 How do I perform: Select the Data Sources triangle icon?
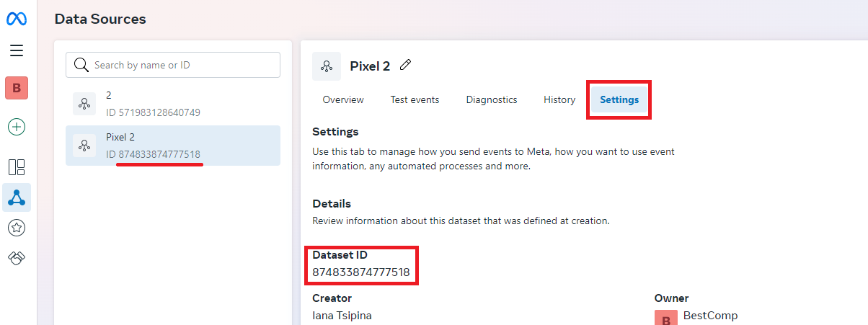[17, 197]
